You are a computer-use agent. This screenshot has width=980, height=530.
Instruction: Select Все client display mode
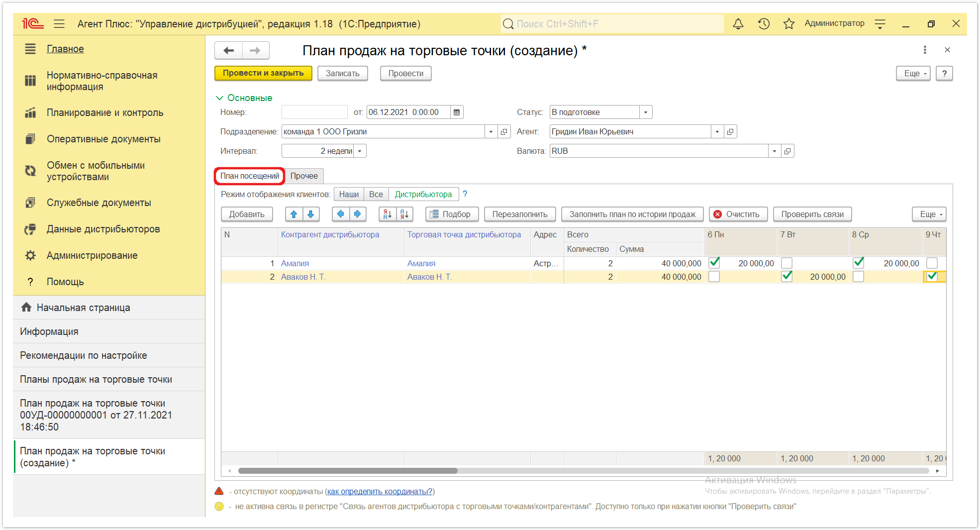[376, 194]
